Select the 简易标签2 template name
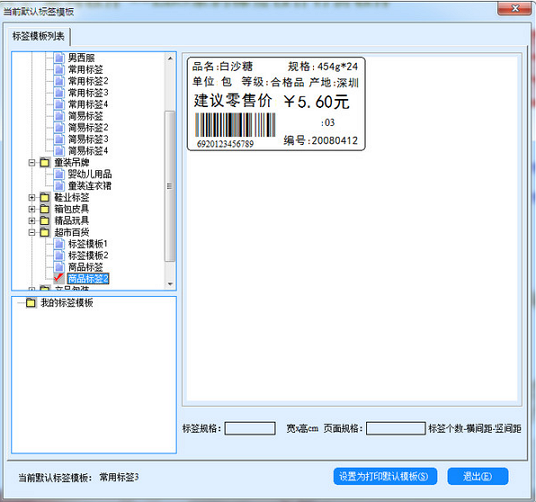Image resolution: width=536 pixels, height=502 pixels. pos(88,127)
